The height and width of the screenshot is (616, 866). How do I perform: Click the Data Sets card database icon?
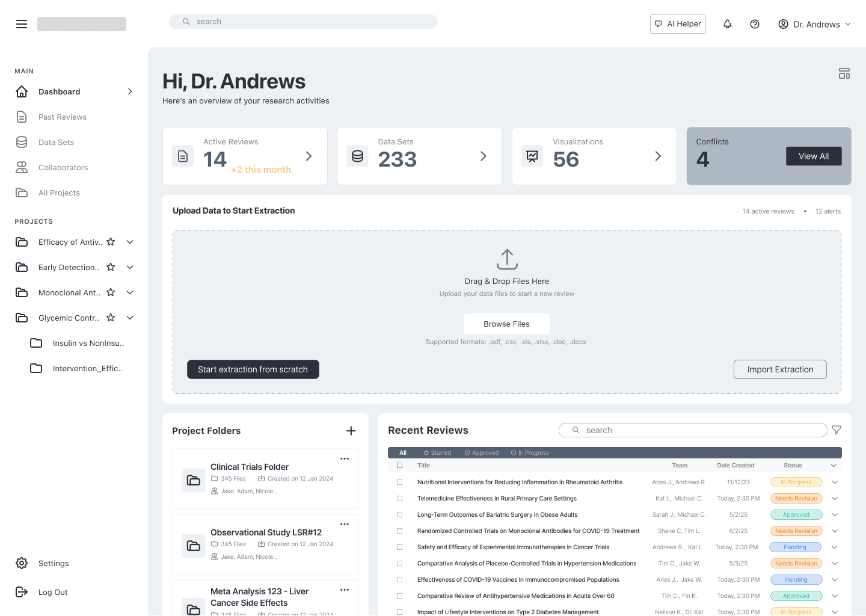pyautogui.click(x=357, y=156)
